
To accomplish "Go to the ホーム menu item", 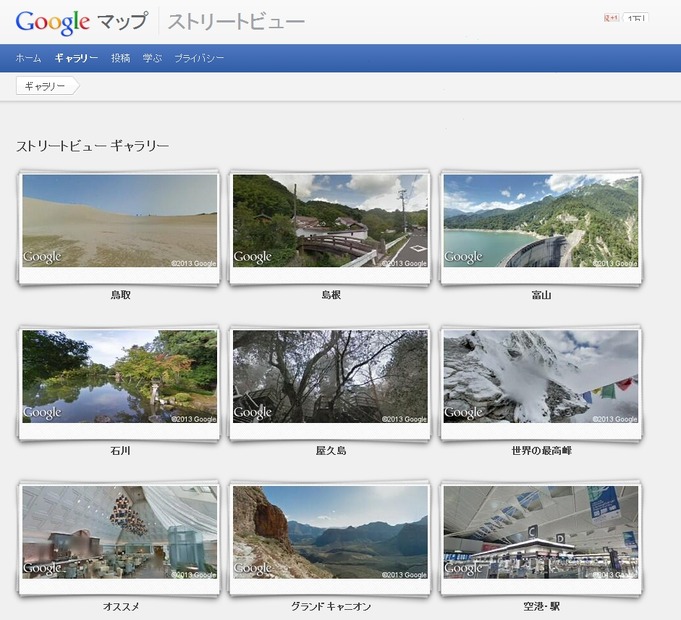I will 28,58.
